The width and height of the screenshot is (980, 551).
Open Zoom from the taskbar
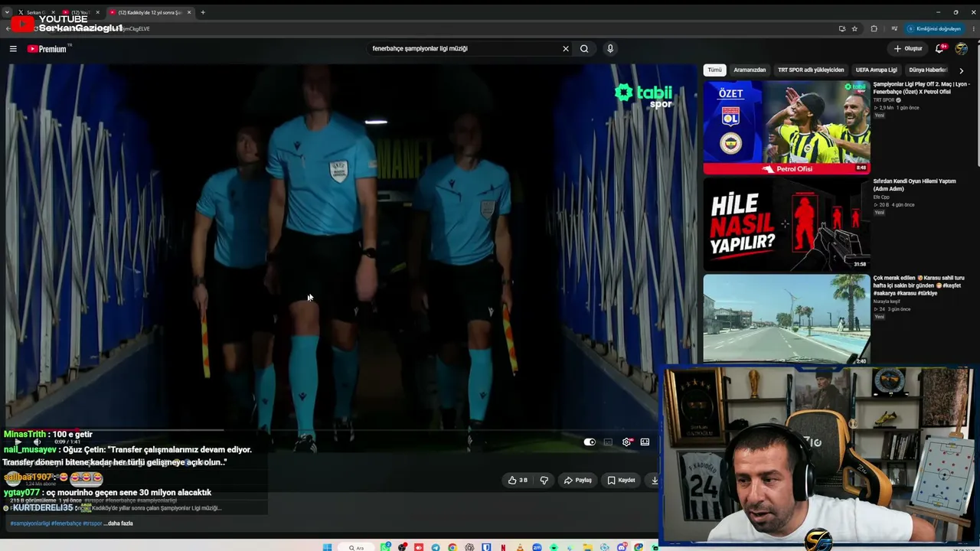click(x=537, y=547)
